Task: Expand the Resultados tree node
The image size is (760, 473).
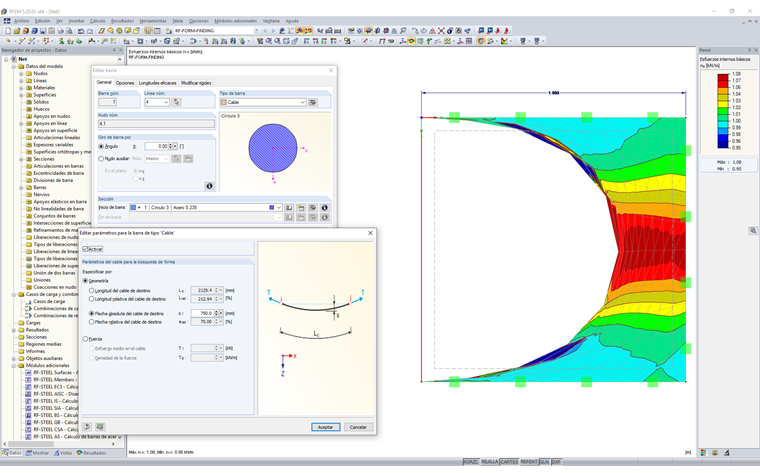Action: click(x=14, y=330)
